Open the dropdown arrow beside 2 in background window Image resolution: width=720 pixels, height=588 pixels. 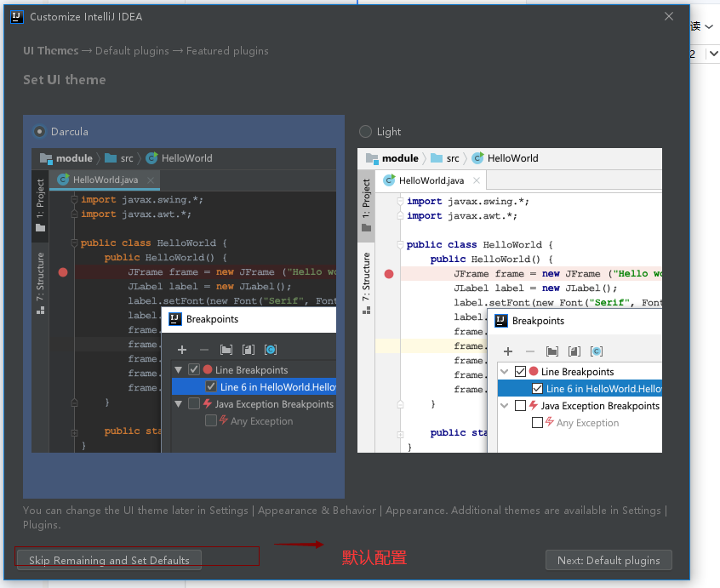[x=713, y=54]
